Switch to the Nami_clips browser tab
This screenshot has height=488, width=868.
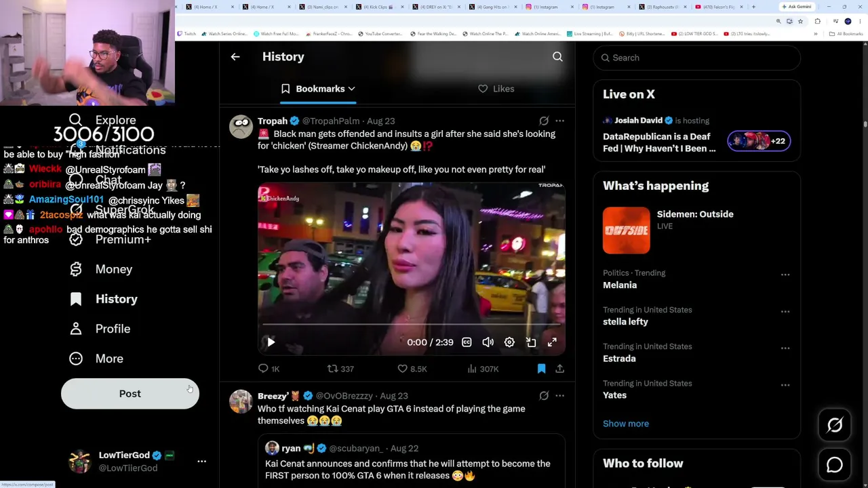(321, 7)
